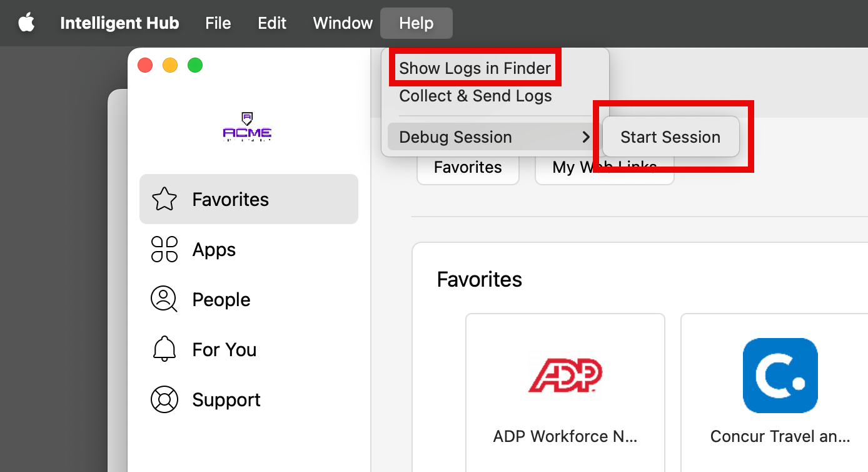
Task: Open the People section via its icon
Action: coord(164,299)
